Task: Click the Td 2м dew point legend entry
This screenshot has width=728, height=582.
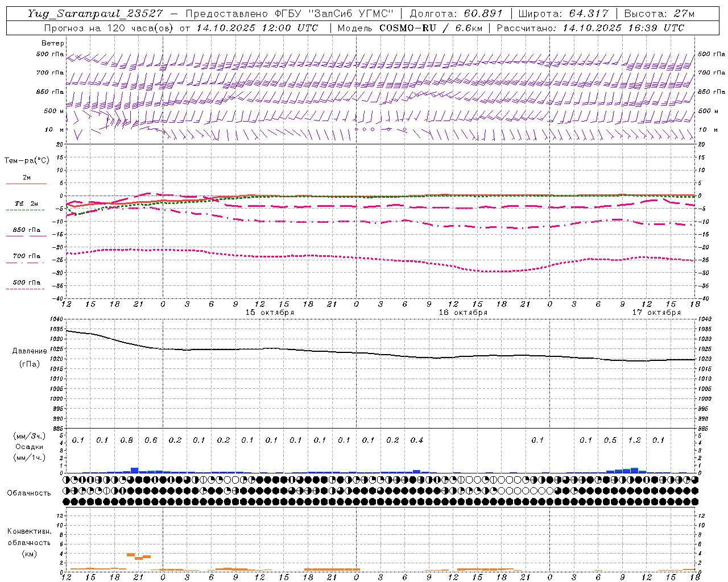Action: (x=27, y=203)
